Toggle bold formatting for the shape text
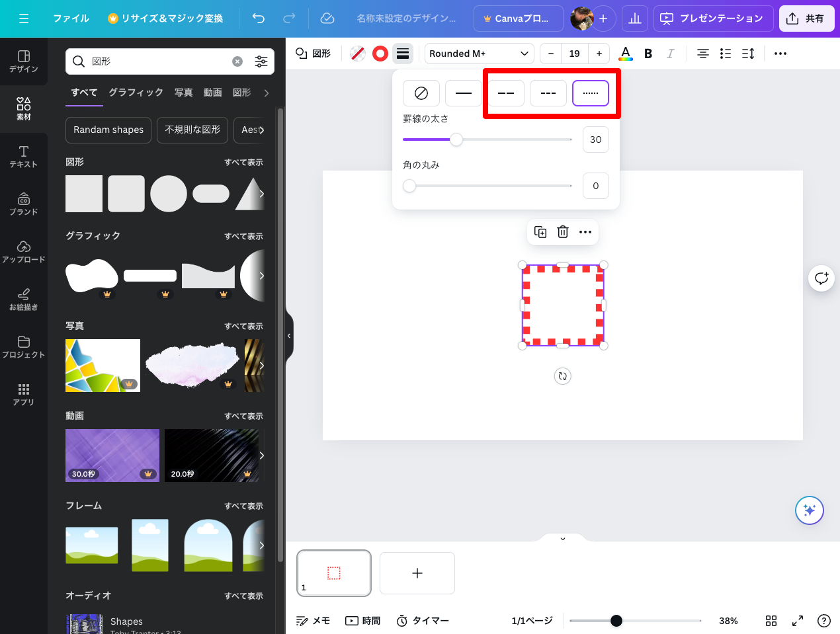The image size is (840, 634). point(648,54)
